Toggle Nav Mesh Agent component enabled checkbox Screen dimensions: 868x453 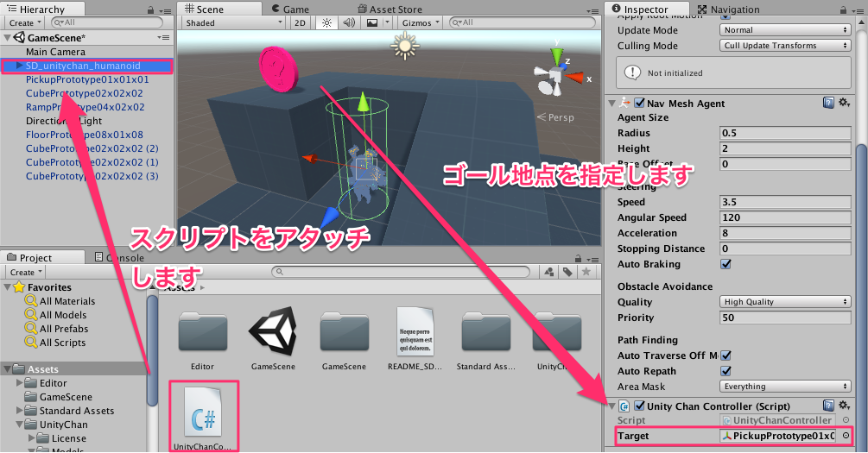639,103
